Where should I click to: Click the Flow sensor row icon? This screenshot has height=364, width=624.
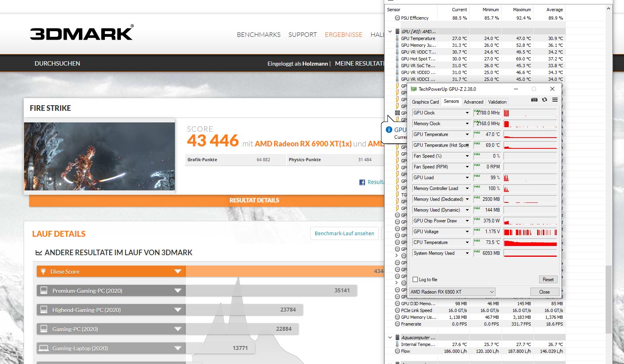[397, 351]
